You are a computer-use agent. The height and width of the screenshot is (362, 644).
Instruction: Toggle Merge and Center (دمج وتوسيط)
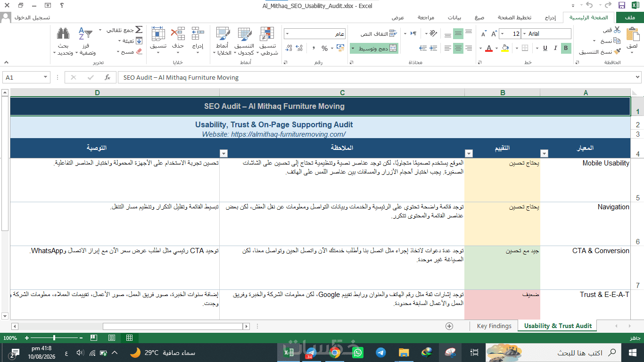tap(374, 48)
